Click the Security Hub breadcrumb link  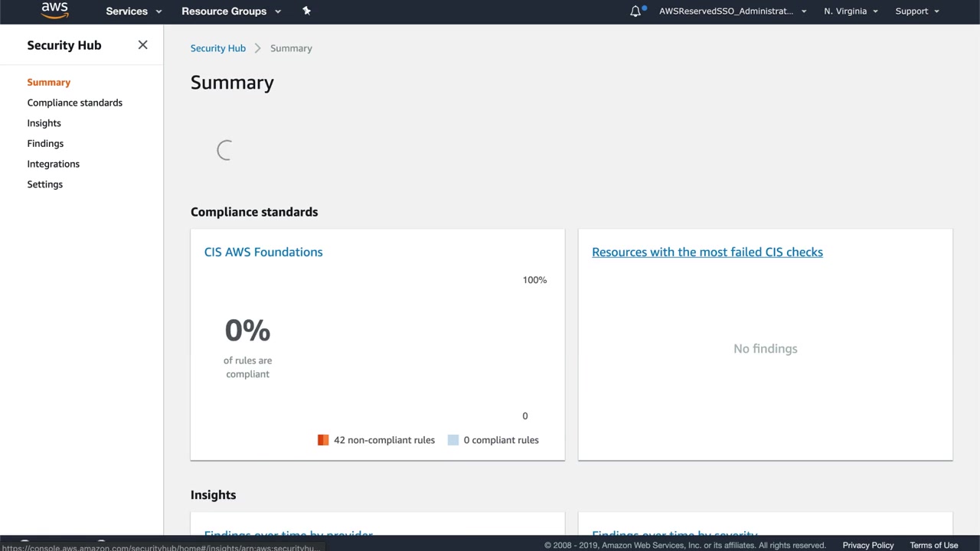tap(218, 48)
